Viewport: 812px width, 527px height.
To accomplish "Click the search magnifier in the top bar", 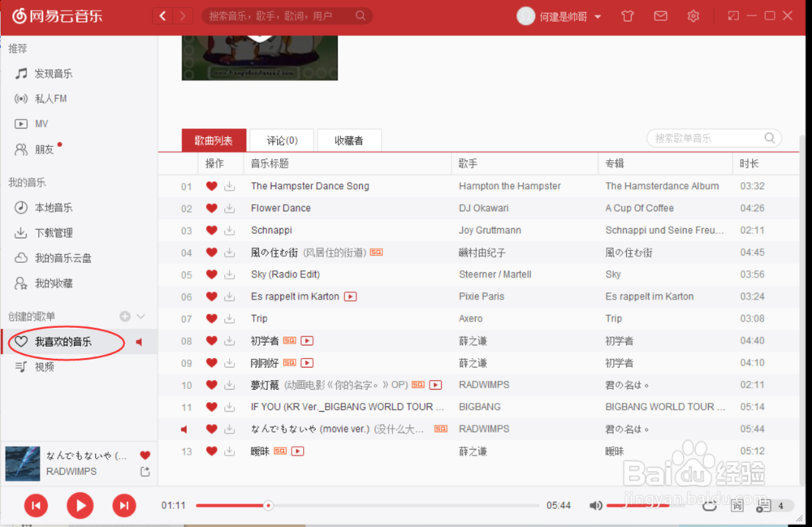I will pos(361,16).
